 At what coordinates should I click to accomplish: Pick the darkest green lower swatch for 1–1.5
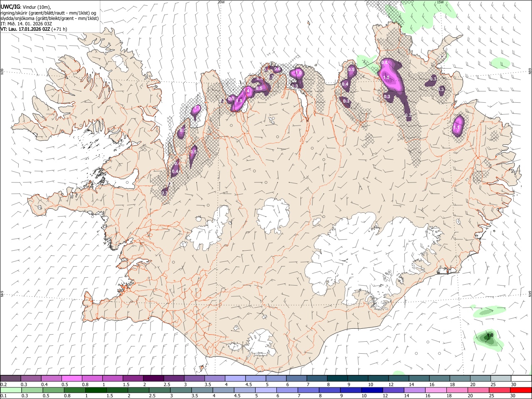[x=96, y=390]
